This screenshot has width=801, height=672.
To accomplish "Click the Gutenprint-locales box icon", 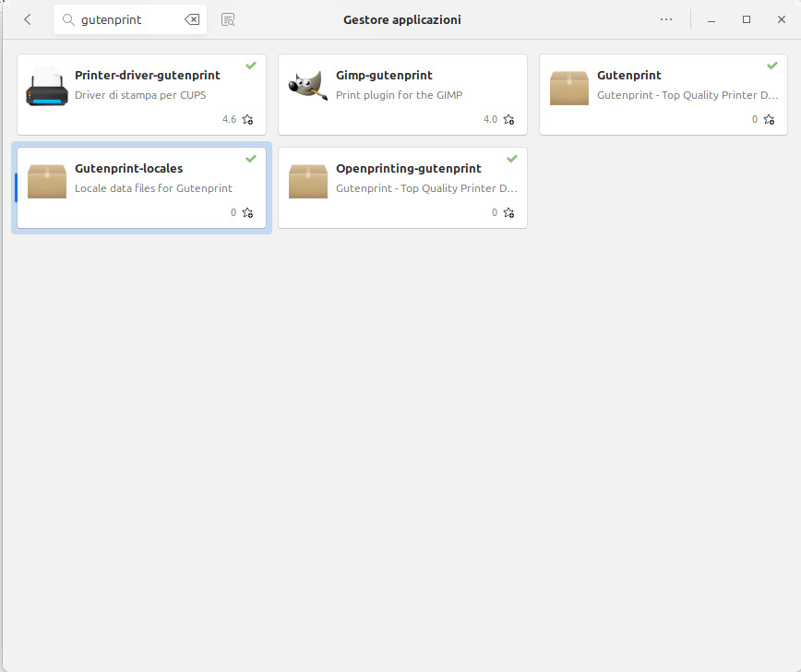I will pyautogui.click(x=47, y=181).
